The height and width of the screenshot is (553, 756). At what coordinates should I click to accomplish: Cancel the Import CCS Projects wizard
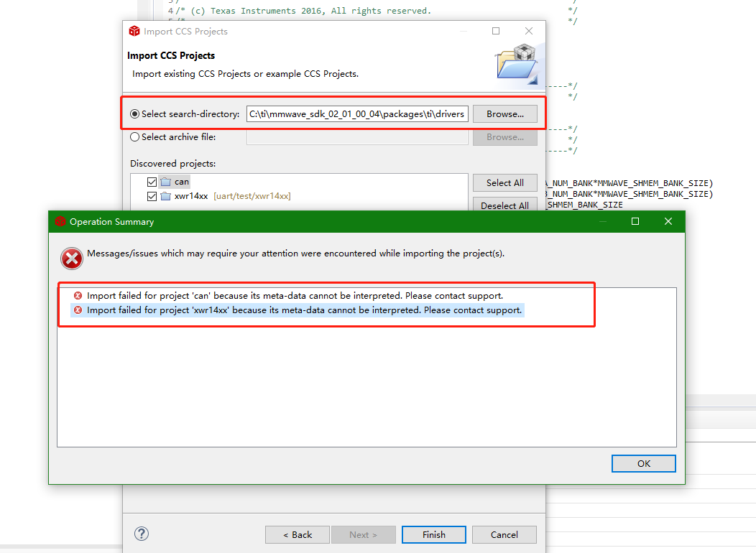504,535
